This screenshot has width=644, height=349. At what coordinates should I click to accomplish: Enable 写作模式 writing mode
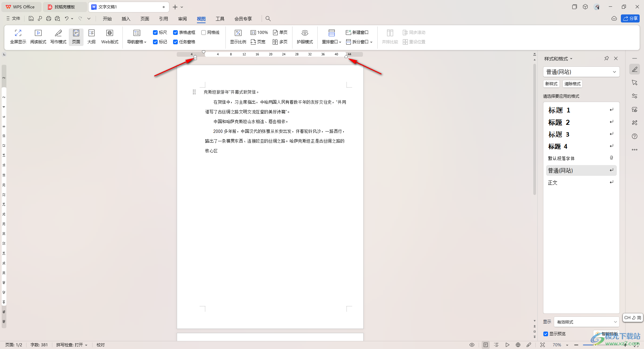point(58,37)
